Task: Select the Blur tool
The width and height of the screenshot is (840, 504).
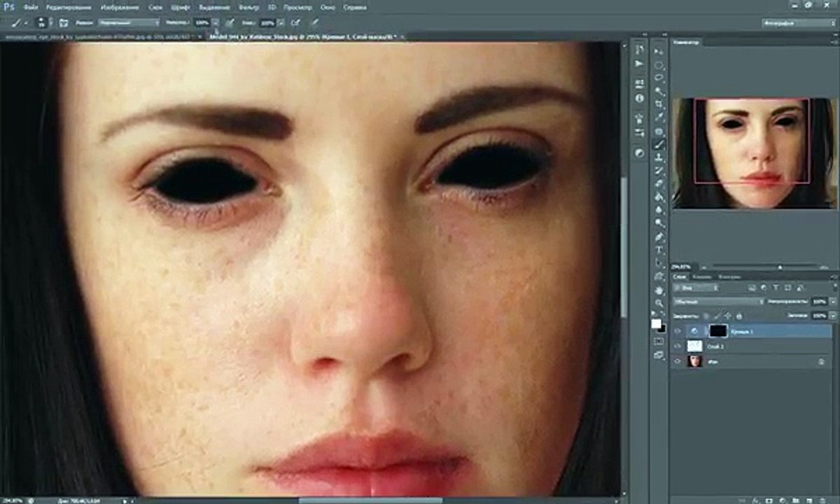Action: coord(659,211)
